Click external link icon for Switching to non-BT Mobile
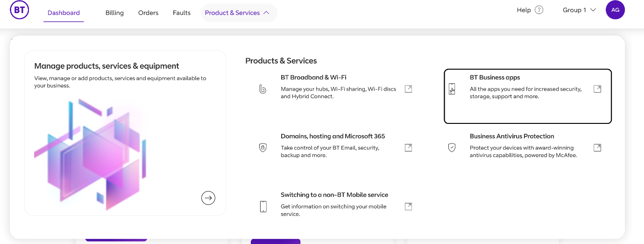The image size is (644, 244). 408,206
